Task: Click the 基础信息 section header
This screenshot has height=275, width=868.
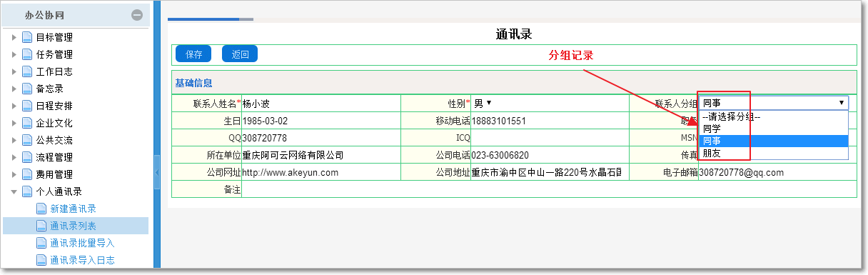Action: pyautogui.click(x=193, y=83)
